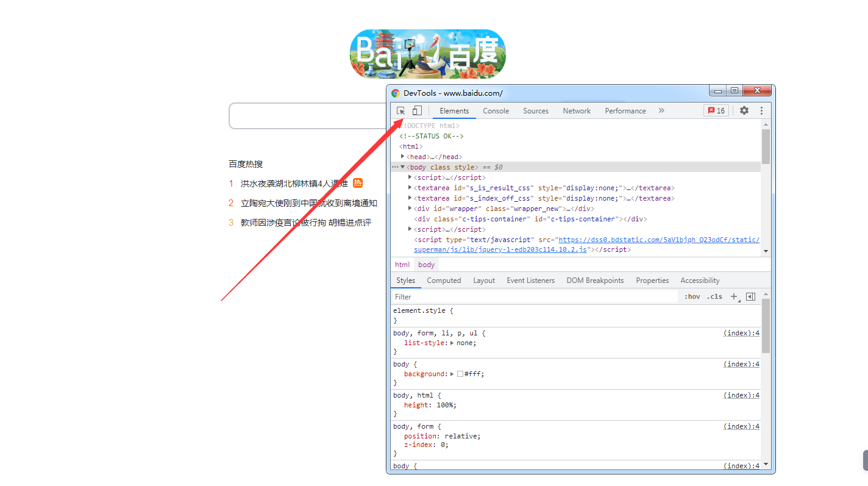Activate the inspect element picker icon
The width and height of the screenshot is (868, 486).
click(x=400, y=111)
